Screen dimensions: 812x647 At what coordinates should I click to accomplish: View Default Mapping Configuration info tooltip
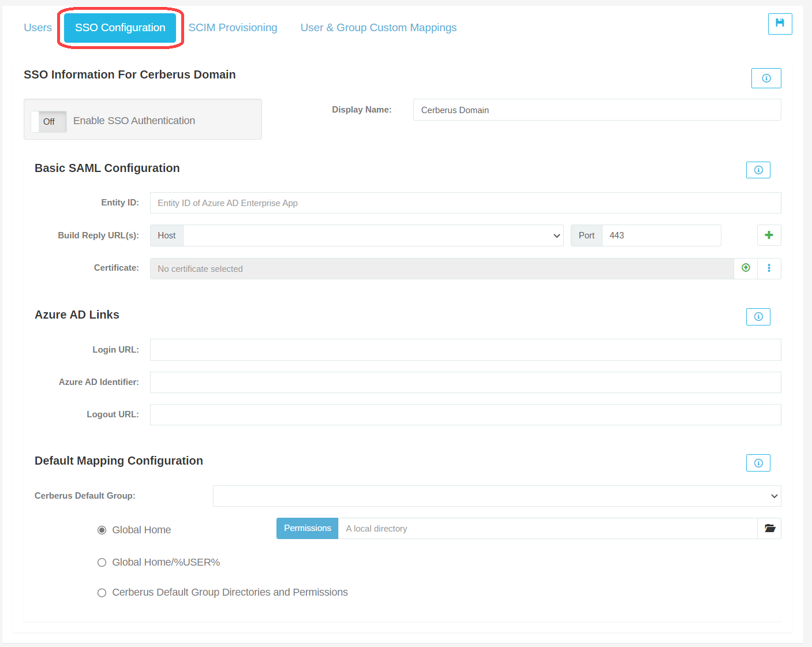pyautogui.click(x=758, y=462)
